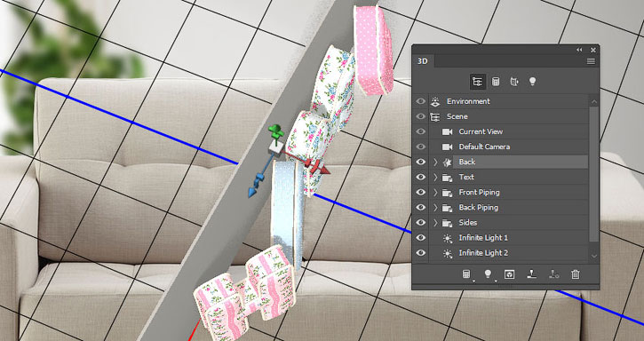
Task: Close the 3D panel
Action: pyautogui.click(x=593, y=50)
